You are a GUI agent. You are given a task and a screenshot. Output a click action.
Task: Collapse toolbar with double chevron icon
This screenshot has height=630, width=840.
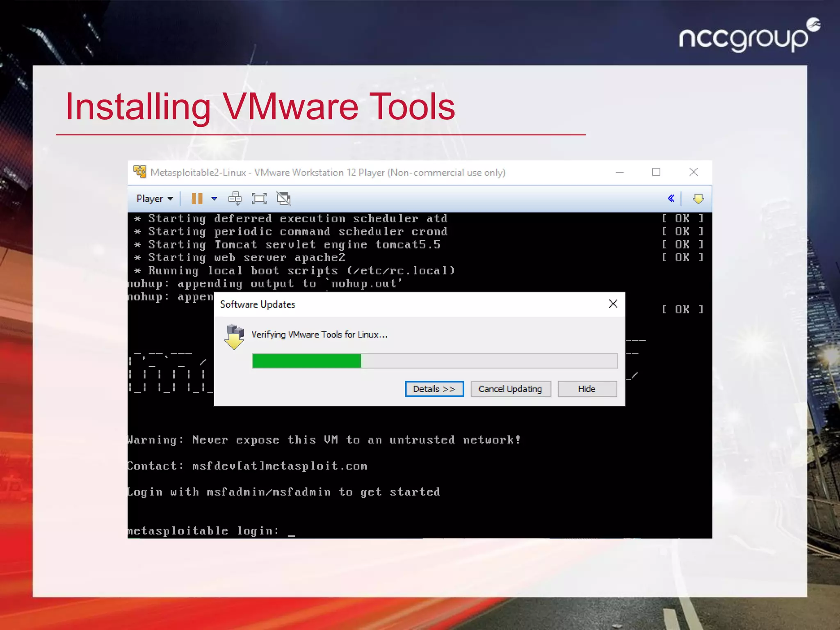click(671, 199)
